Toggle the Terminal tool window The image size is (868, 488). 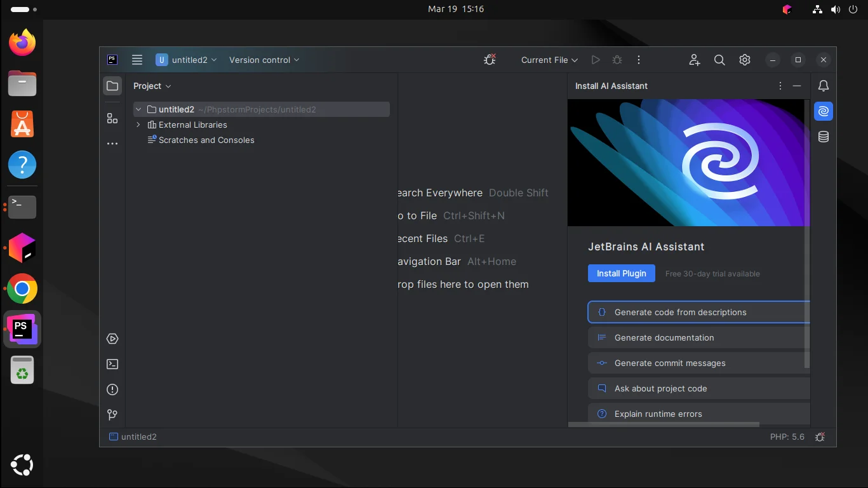[112, 364]
